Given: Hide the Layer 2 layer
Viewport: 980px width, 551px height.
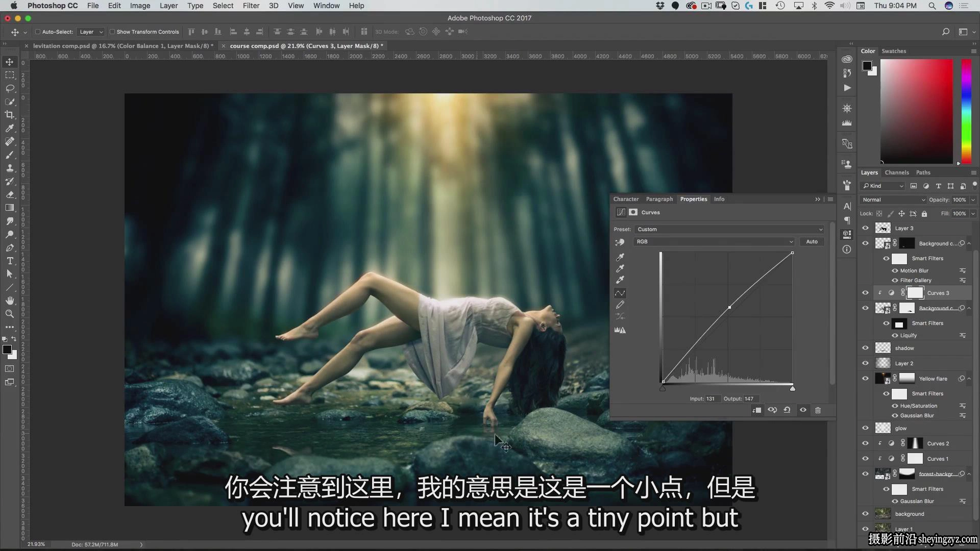Looking at the screenshot, I should click(x=865, y=363).
